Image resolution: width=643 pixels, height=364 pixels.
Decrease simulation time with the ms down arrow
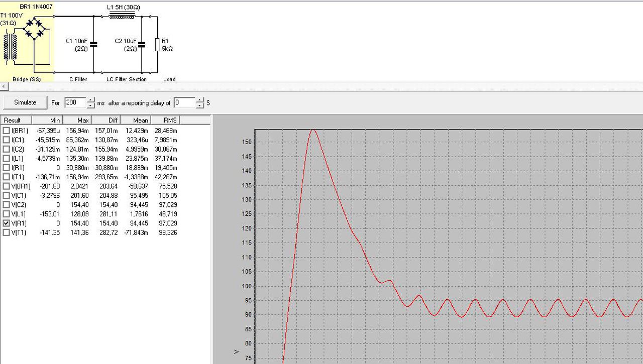(90, 105)
